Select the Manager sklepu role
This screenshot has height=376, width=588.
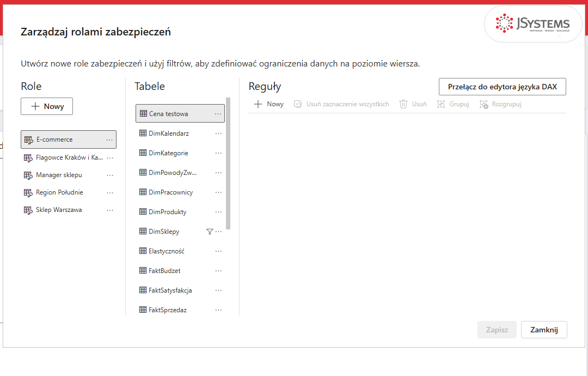69,175
